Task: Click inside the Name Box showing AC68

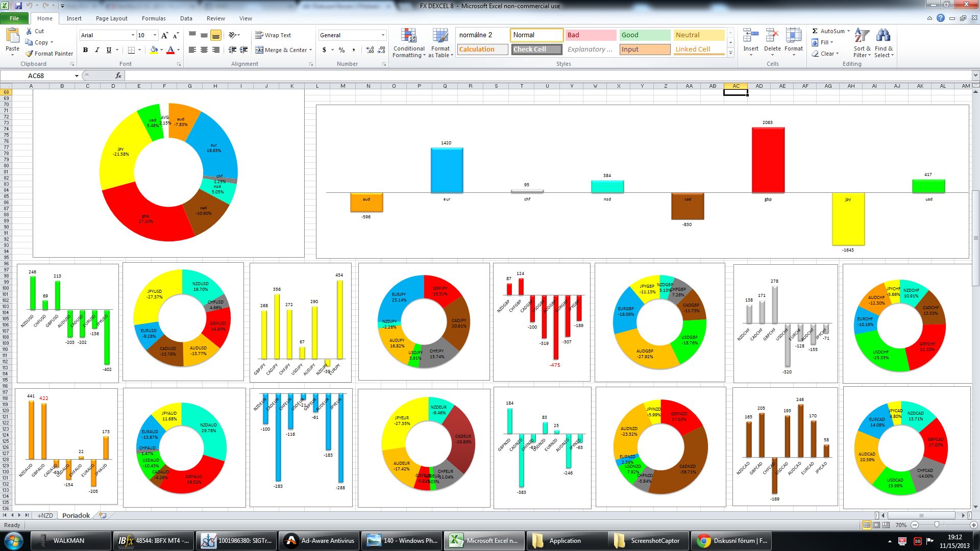Action: pyautogui.click(x=36, y=76)
